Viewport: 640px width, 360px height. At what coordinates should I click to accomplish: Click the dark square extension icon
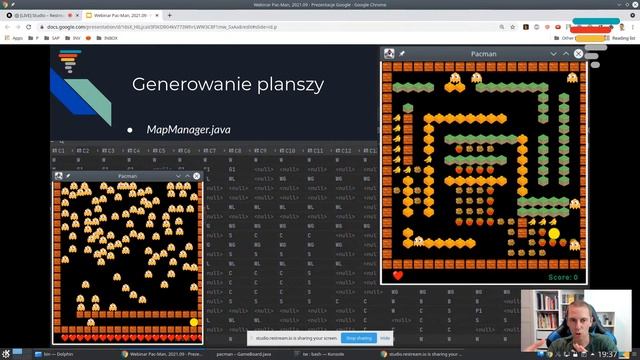click(526, 27)
